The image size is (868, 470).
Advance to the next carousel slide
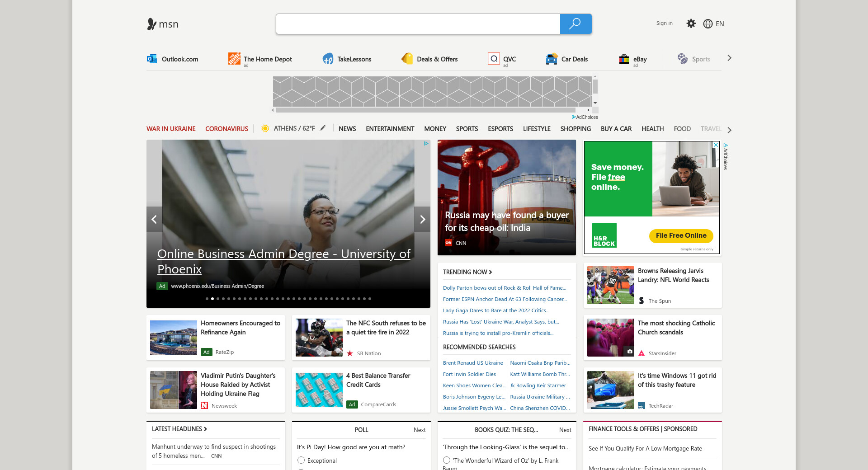click(422, 219)
